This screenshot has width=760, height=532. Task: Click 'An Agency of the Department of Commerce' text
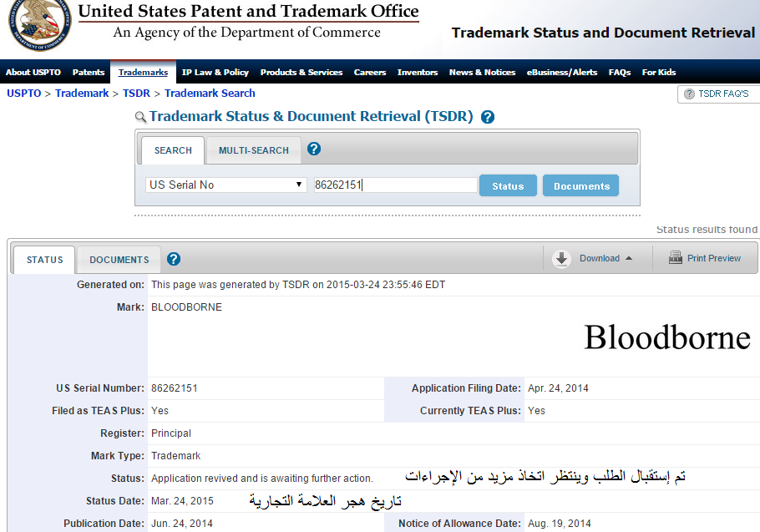pyautogui.click(x=246, y=32)
